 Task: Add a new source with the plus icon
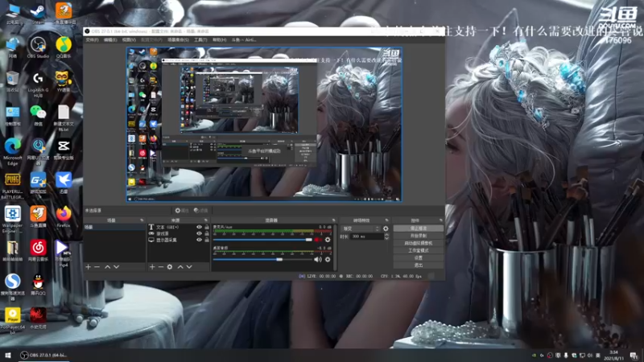click(152, 267)
